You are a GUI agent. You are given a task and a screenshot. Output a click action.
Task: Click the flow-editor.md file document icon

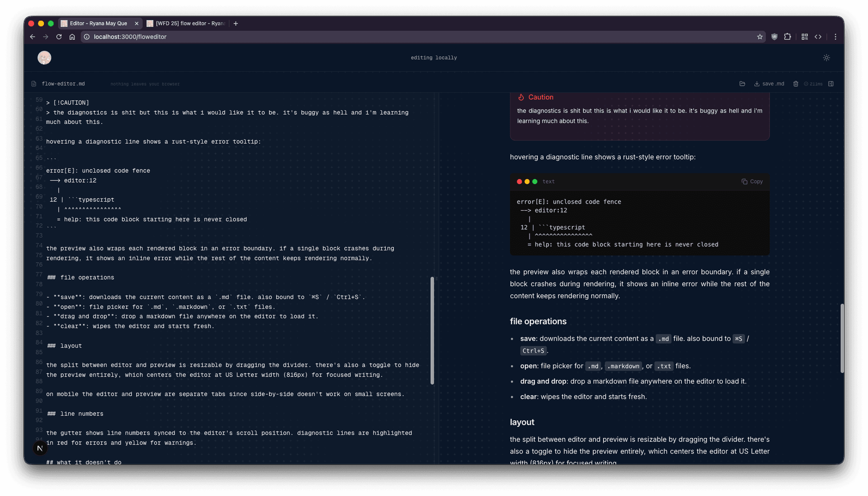click(x=34, y=84)
